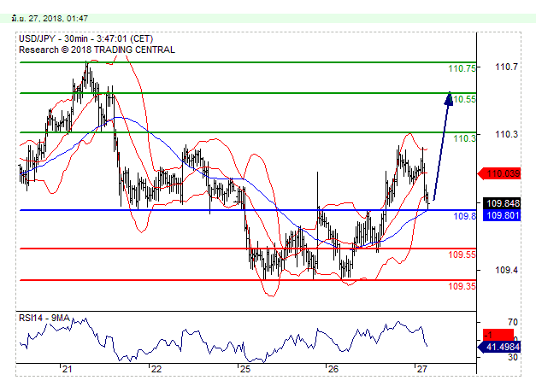Click date 26 on time axis
The height and width of the screenshot is (392, 536).
[333, 369]
